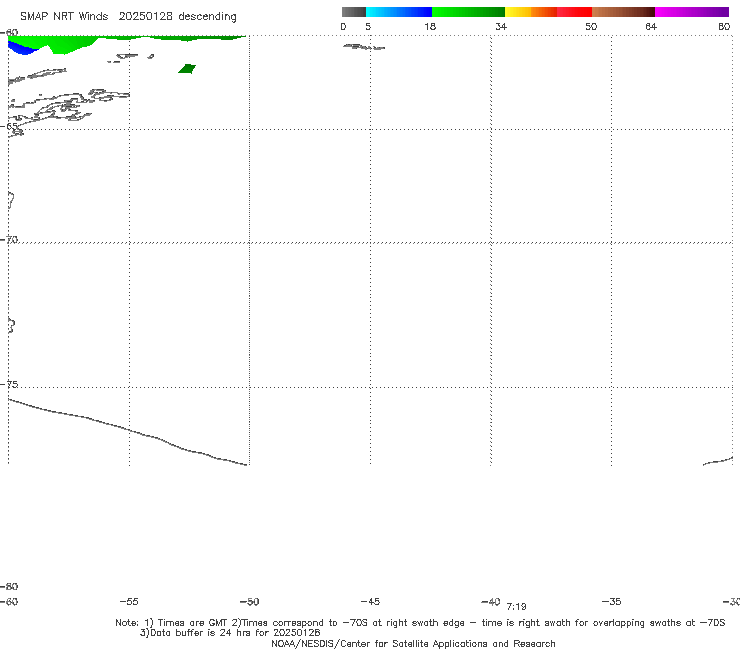
Task: Click the '18' color scale label
Action: click(x=430, y=26)
